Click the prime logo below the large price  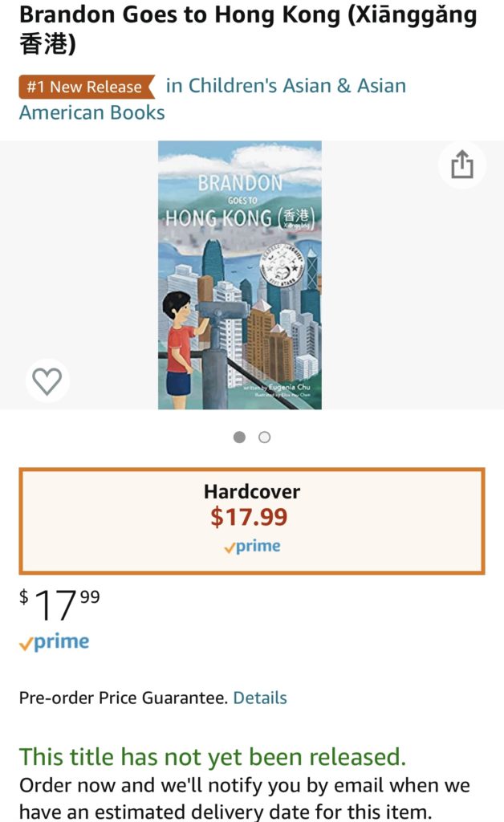54,641
